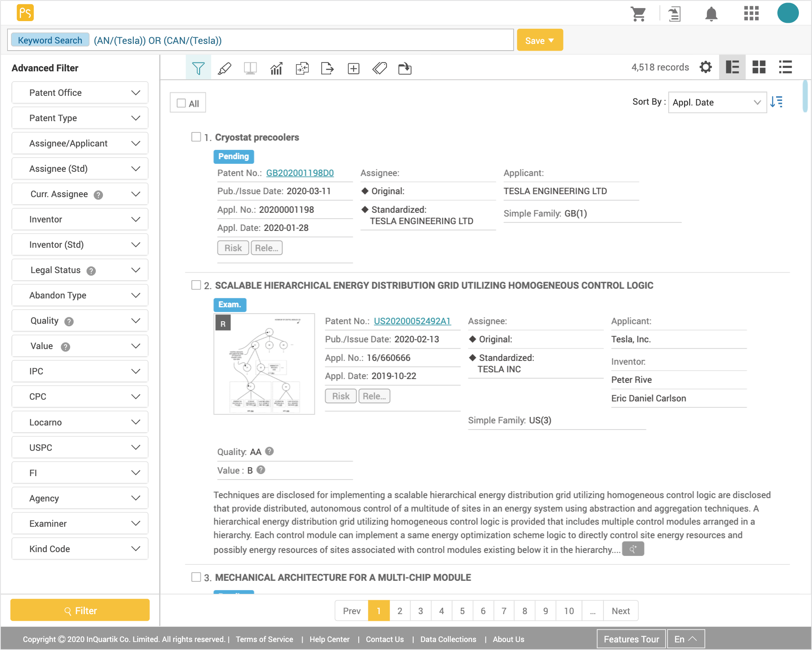Image resolution: width=812 pixels, height=650 pixels.
Task: Expand the Inventor filter
Action: point(80,219)
